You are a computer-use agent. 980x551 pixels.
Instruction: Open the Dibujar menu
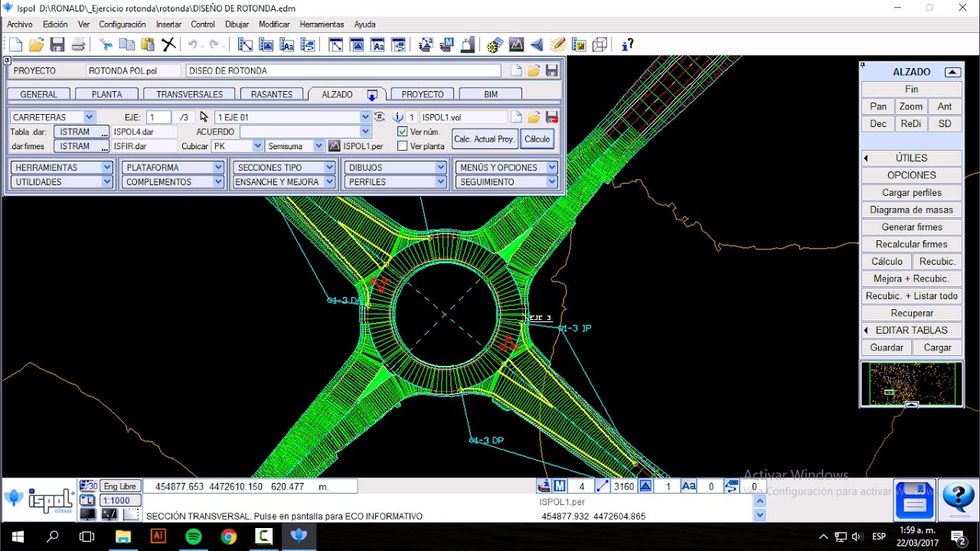click(x=237, y=24)
